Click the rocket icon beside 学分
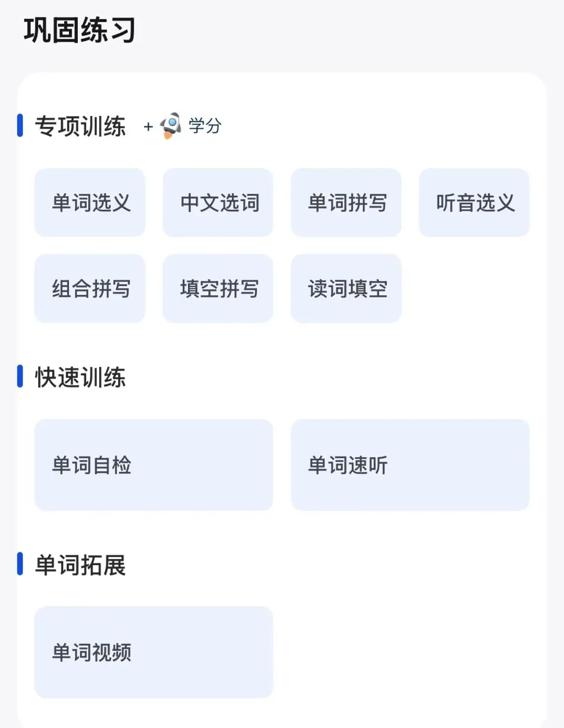The image size is (564, 728). tap(171, 126)
